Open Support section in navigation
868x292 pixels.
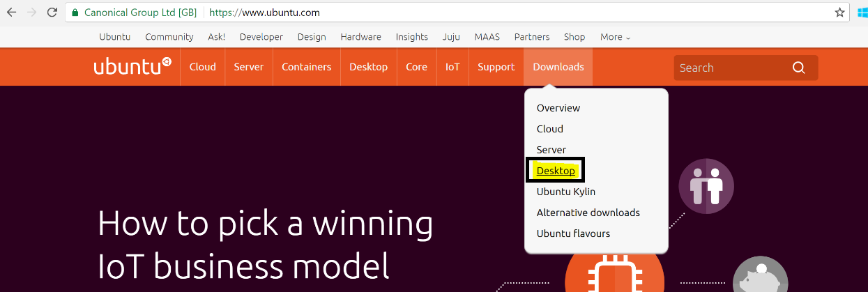click(496, 67)
